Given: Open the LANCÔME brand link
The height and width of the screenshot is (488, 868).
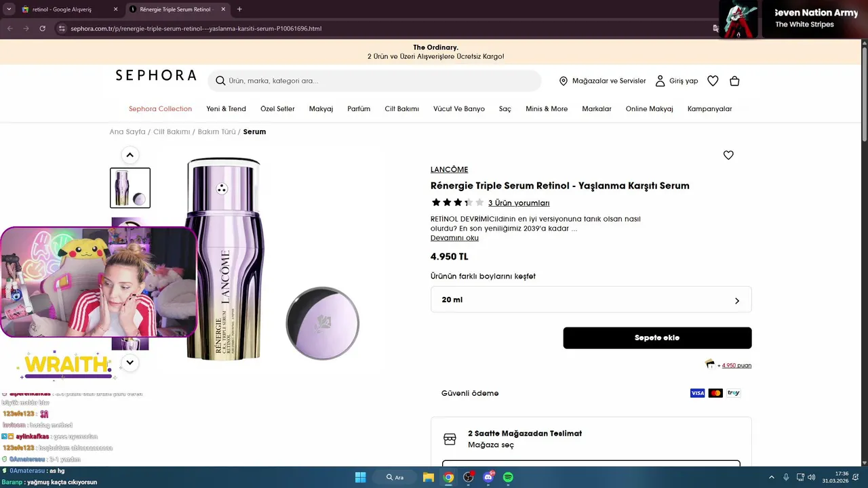Looking at the screenshot, I should point(449,169).
